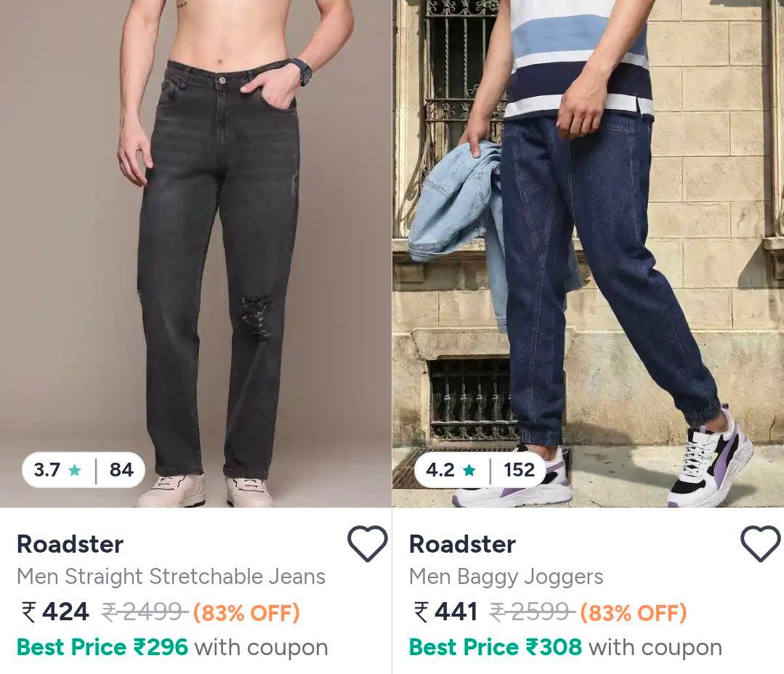View Best Price ₹308 with coupon offer

point(565,647)
